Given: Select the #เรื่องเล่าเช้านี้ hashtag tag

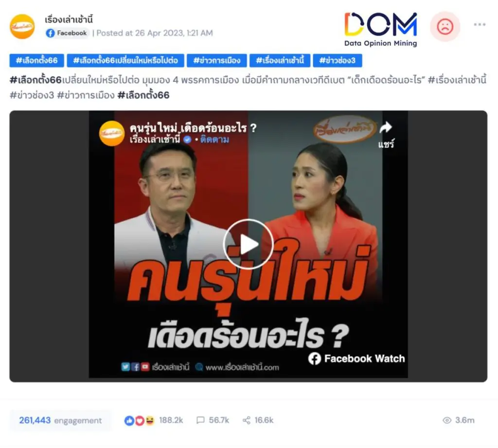Looking at the screenshot, I should click(280, 61).
